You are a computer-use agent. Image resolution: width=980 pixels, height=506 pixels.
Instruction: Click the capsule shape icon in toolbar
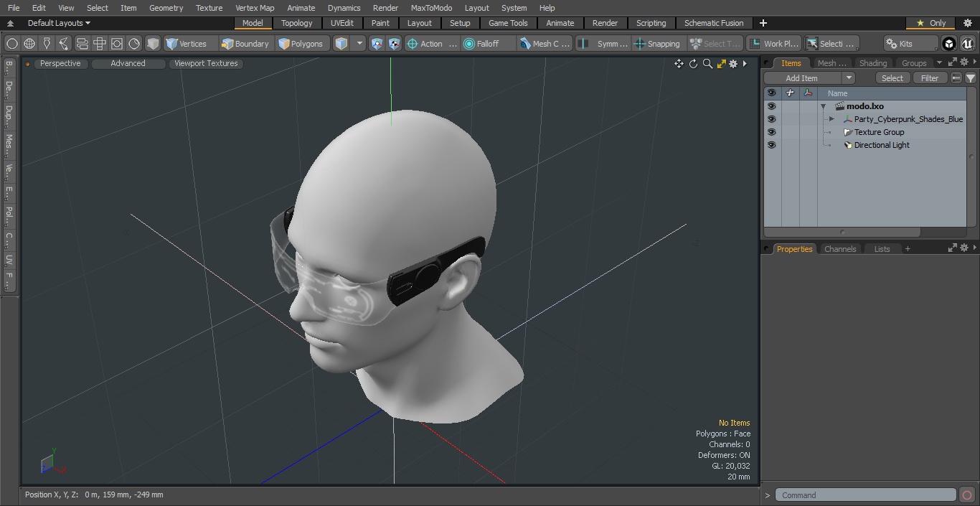coord(82,44)
